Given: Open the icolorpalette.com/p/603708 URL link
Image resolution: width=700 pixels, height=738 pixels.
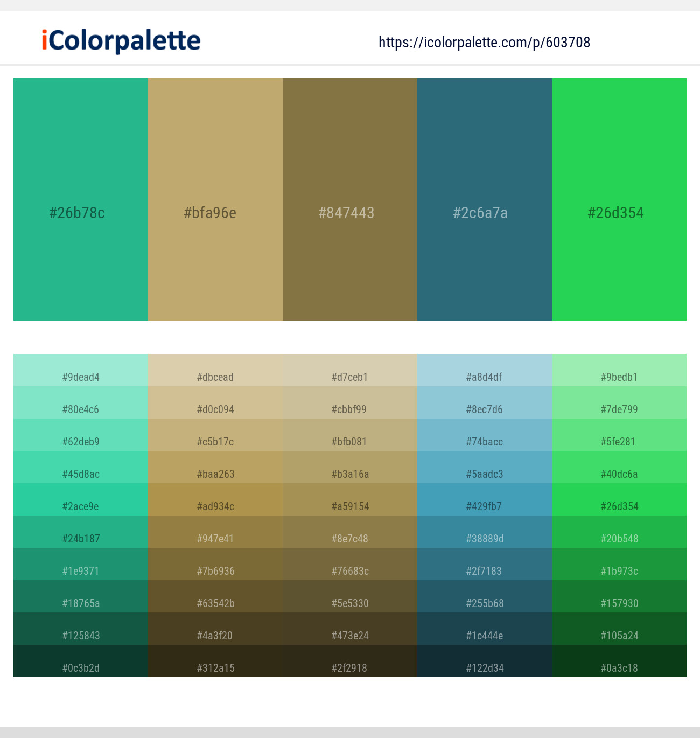Looking at the screenshot, I should (x=484, y=43).
